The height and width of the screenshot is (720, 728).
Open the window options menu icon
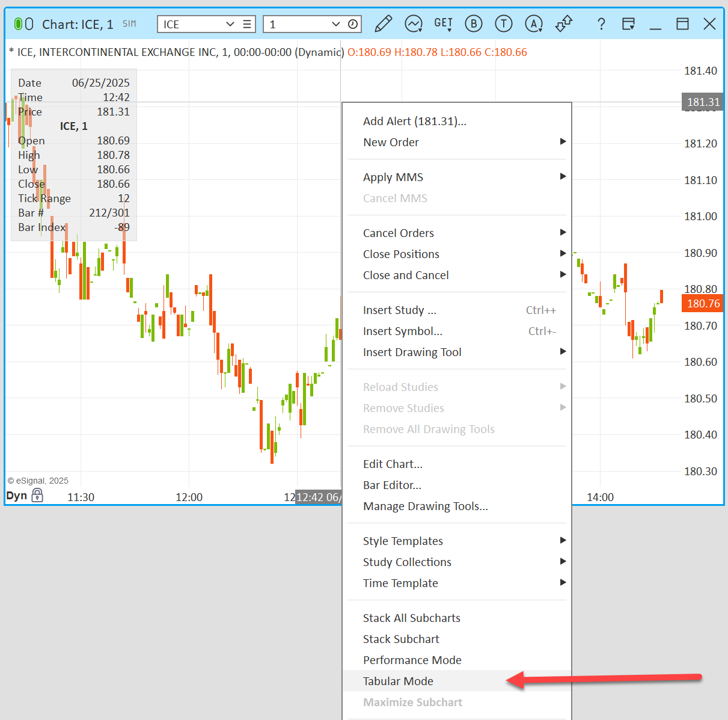(x=628, y=24)
